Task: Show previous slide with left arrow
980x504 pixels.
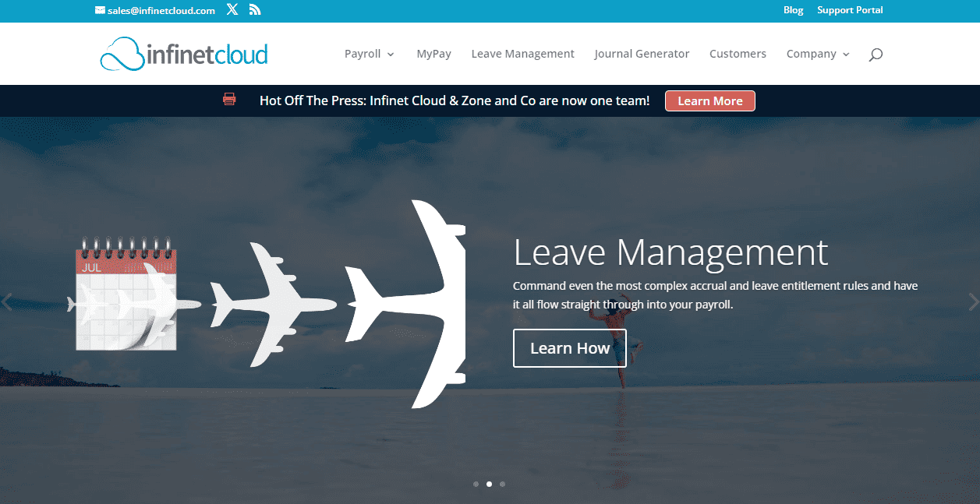Action: 7,301
